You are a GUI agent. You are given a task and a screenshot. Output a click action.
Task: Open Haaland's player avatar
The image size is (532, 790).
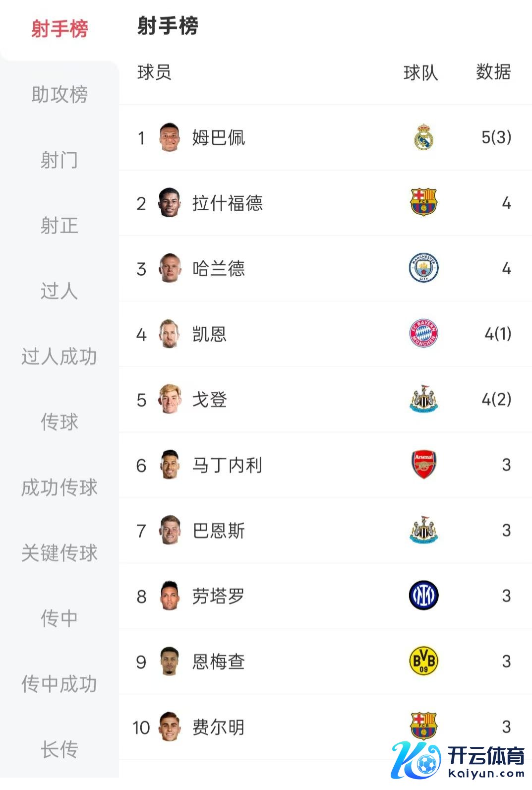pos(169,268)
